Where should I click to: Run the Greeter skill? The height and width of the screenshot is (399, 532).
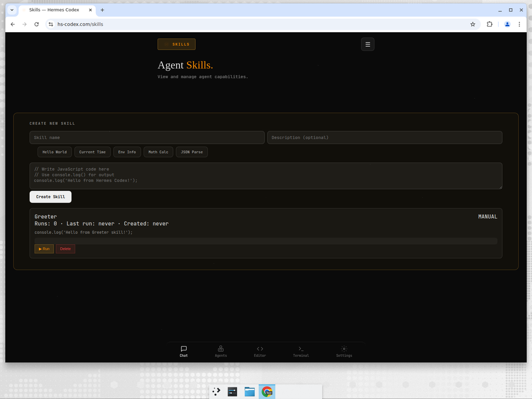click(x=44, y=249)
